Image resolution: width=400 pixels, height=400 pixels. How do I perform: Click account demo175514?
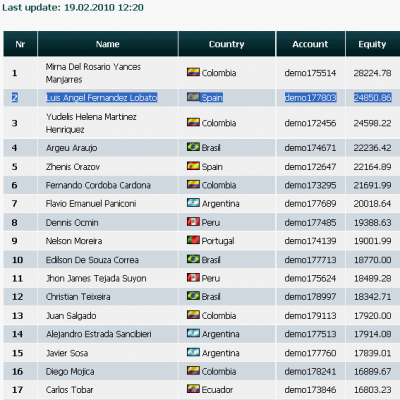(310, 73)
